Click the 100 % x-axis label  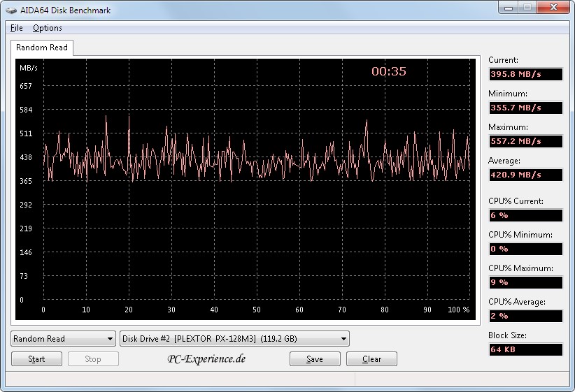click(458, 310)
